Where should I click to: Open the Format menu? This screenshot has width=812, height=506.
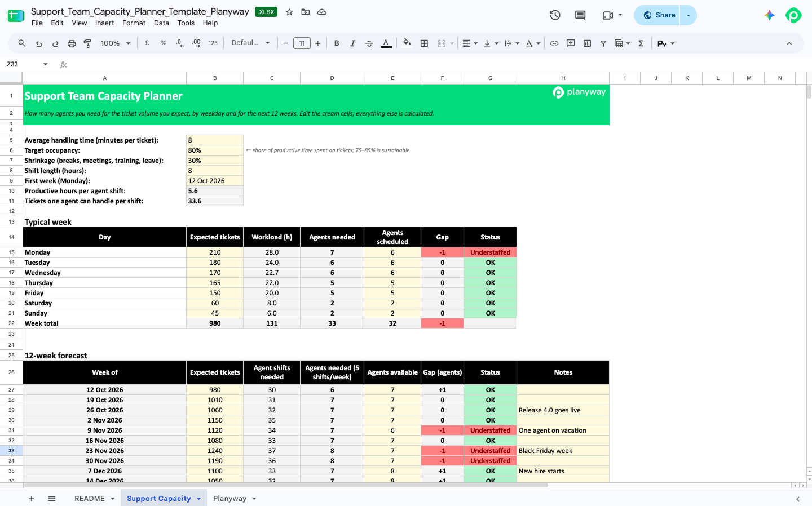point(134,23)
